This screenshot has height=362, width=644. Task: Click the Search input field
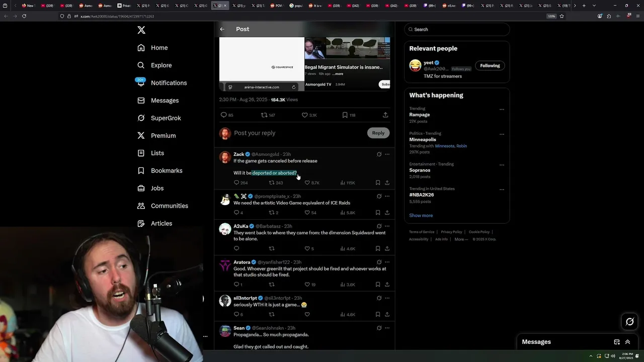click(457, 30)
